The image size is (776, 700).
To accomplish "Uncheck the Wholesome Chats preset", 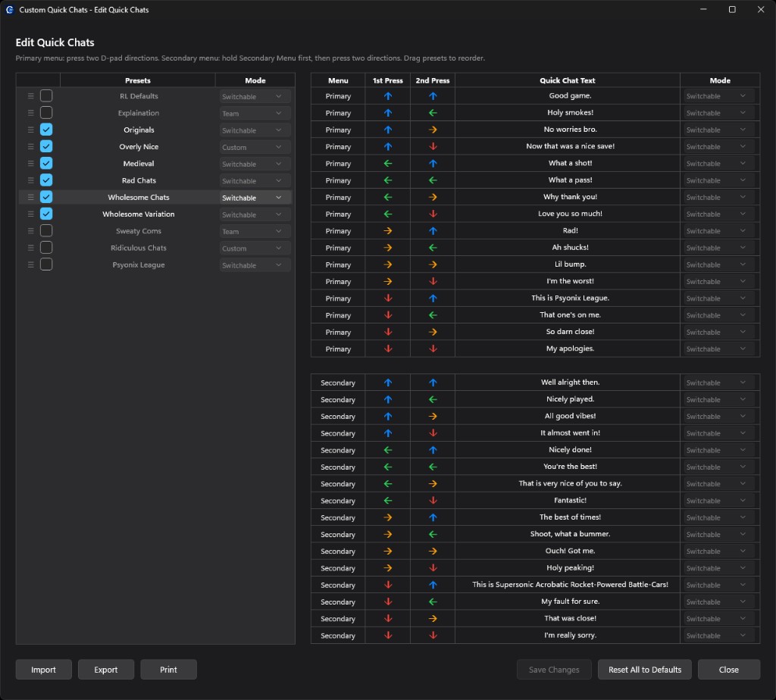I will click(46, 197).
